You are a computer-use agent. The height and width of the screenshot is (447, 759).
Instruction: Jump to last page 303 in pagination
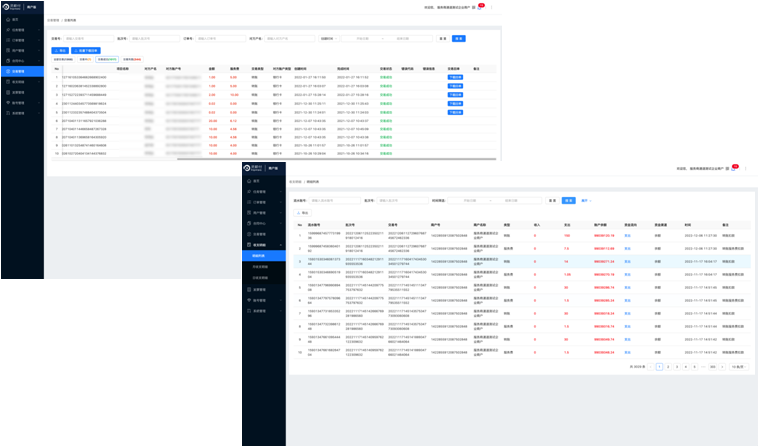713,367
